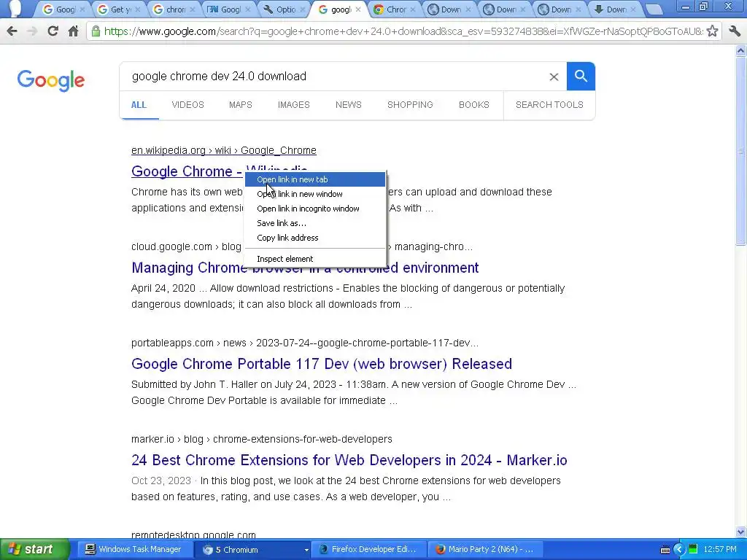This screenshot has width=747, height=560.
Task: Open SEARCH TOOLS options
Action: point(549,105)
